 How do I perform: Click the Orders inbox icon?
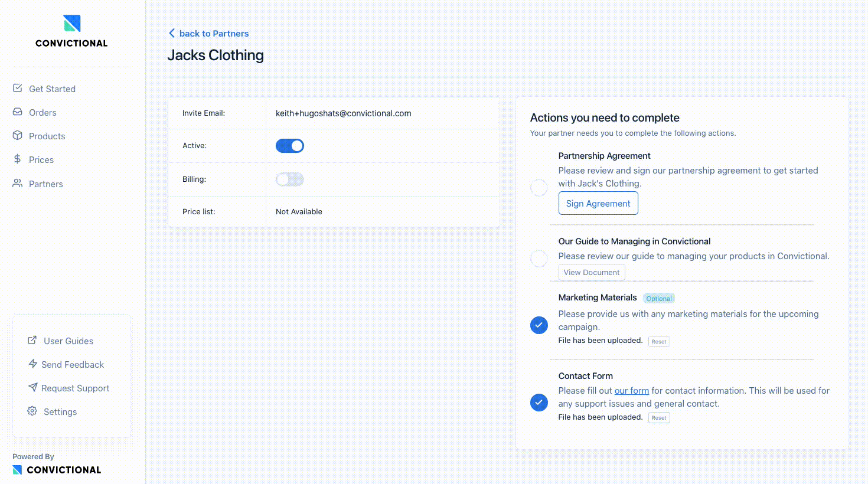click(18, 112)
